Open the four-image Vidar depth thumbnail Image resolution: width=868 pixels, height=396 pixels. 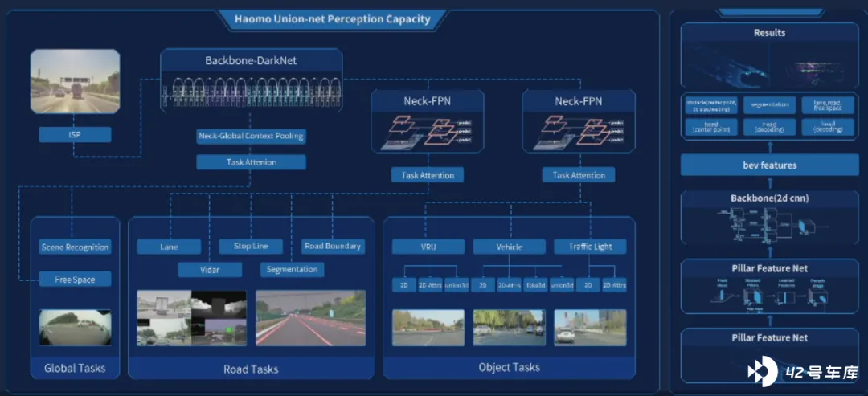(191, 318)
